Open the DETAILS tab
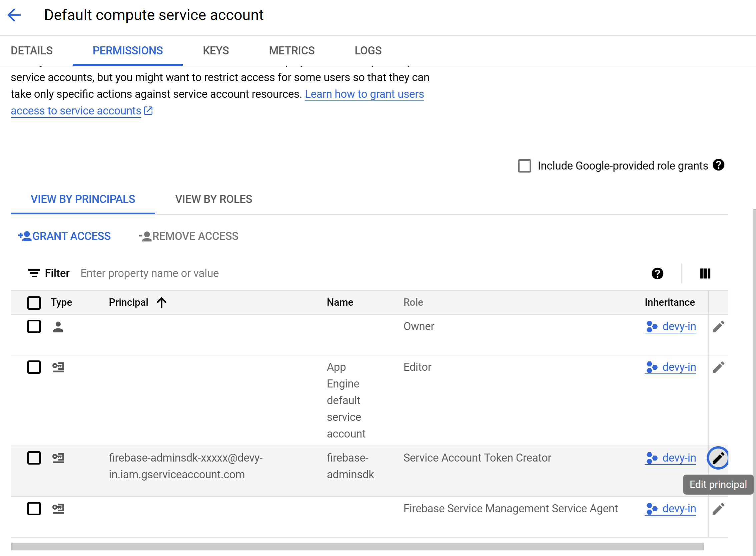The width and height of the screenshot is (756, 556). (32, 50)
